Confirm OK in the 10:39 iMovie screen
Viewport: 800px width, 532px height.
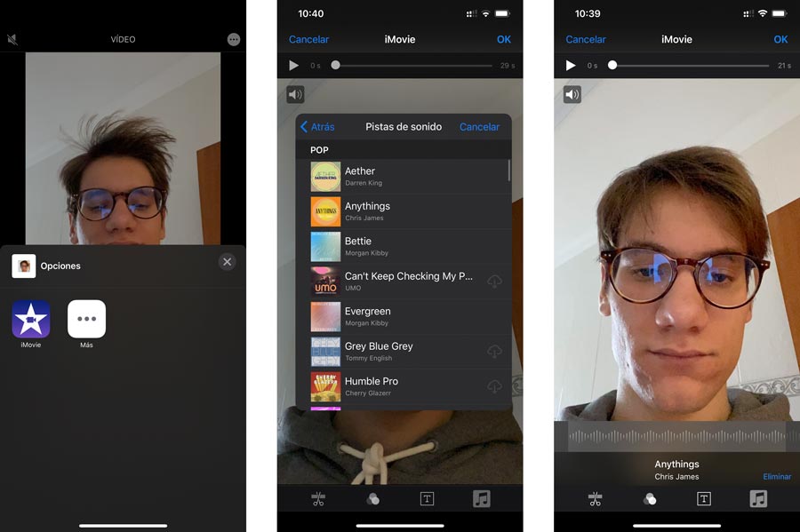click(780, 39)
